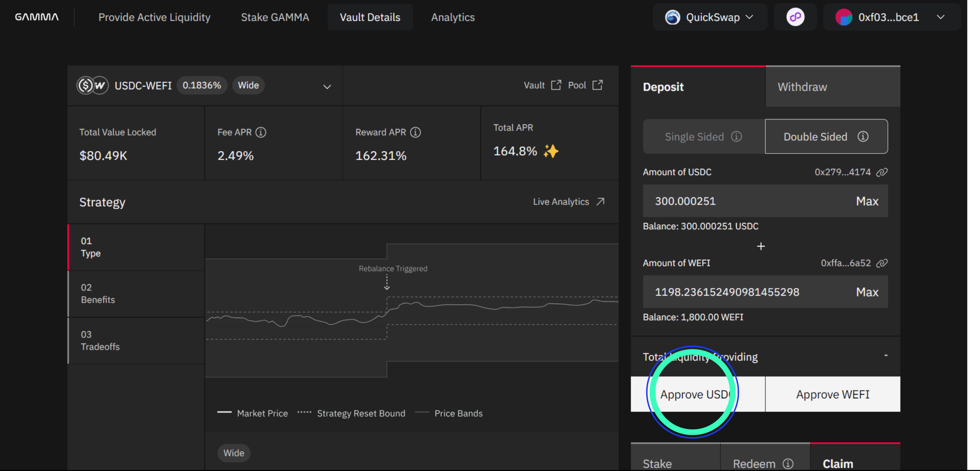Viewport: 980px width, 471px height.
Task: Click the Price Bands legend entry
Action: (x=449, y=413)
